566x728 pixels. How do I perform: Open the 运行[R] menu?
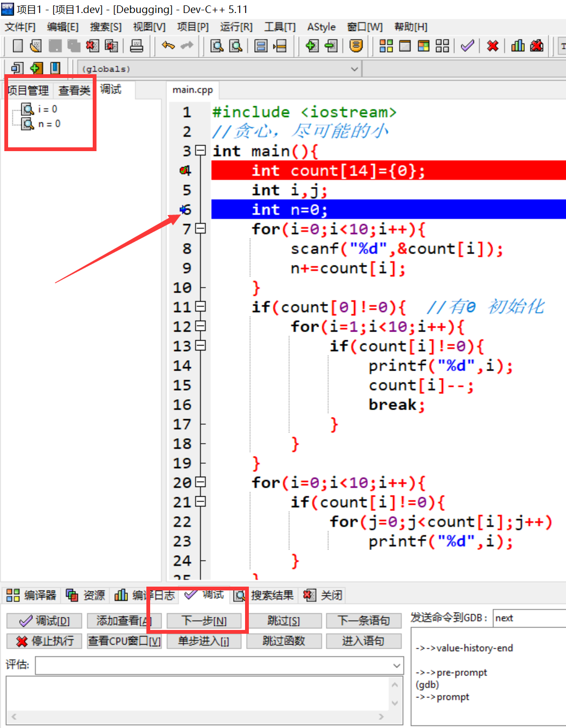coord(236,27)
